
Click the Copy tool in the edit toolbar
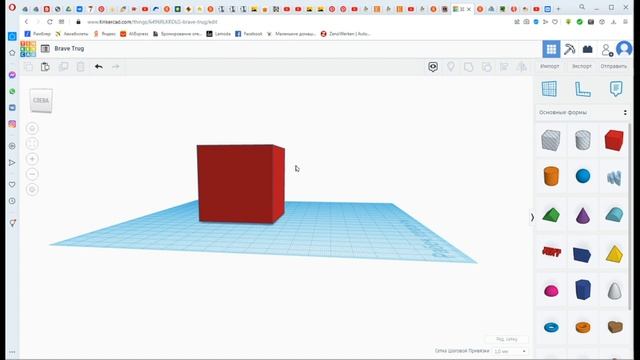pos(28,67)
